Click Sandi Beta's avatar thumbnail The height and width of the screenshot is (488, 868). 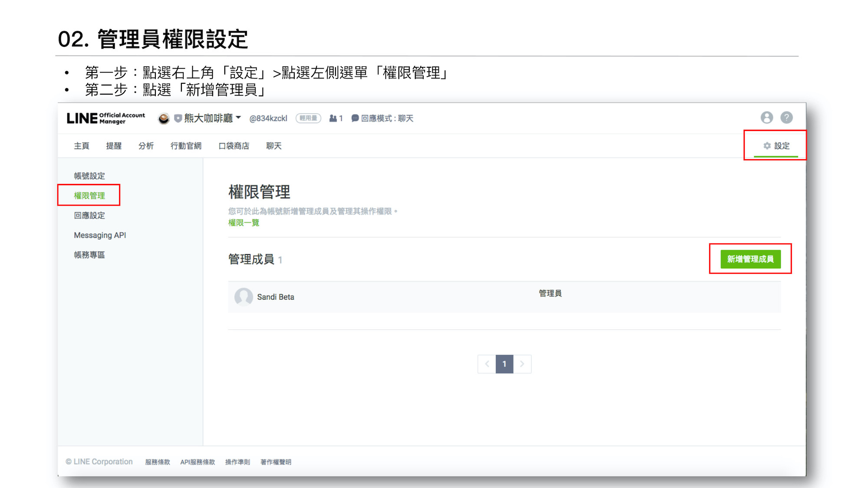tap(243, 297)
